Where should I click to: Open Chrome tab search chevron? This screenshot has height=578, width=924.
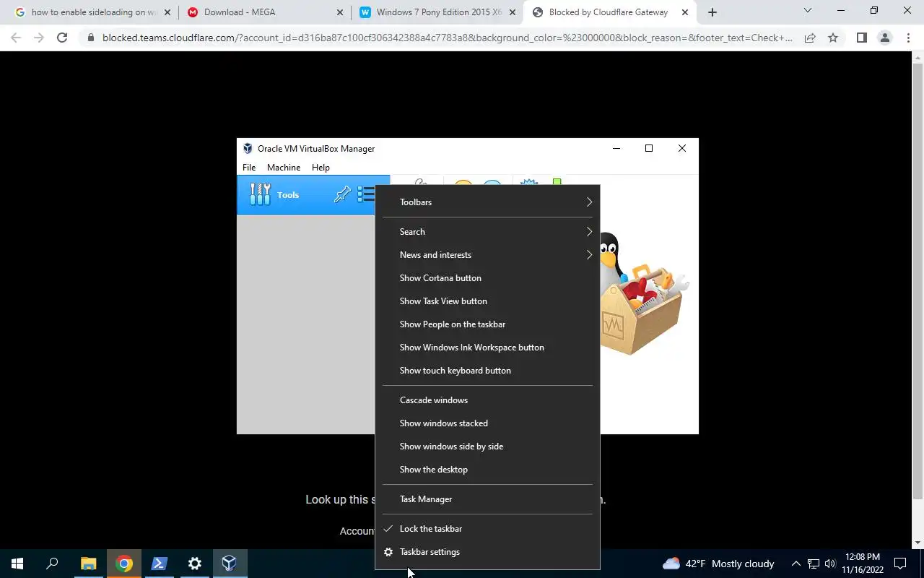[x=808, y=11]
